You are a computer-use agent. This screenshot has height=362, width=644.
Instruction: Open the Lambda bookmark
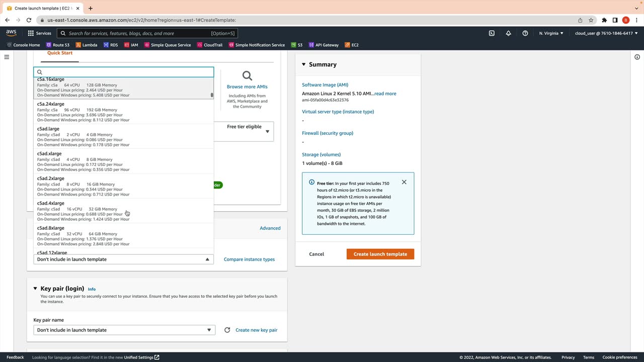[x=86, y=45]
